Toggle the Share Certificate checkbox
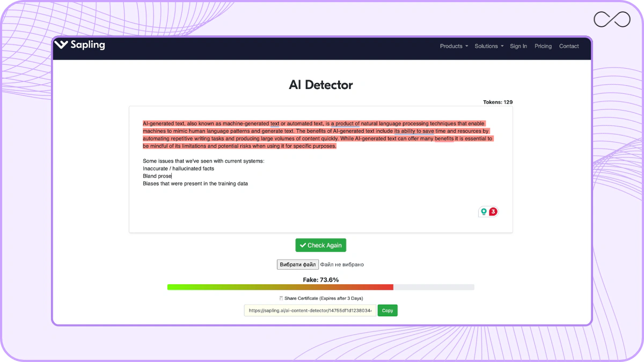The width and height of the screenshot is (644, 362). [x=281, y=298]
